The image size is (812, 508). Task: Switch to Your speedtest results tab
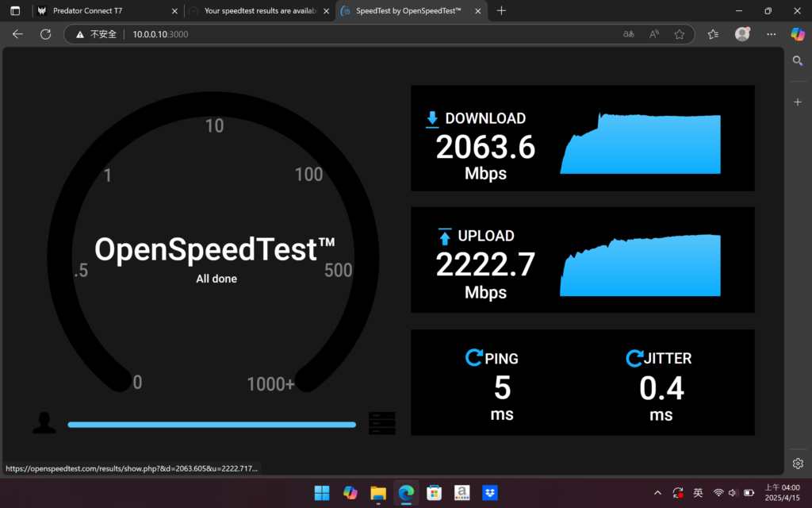click(x=259, y=11)
